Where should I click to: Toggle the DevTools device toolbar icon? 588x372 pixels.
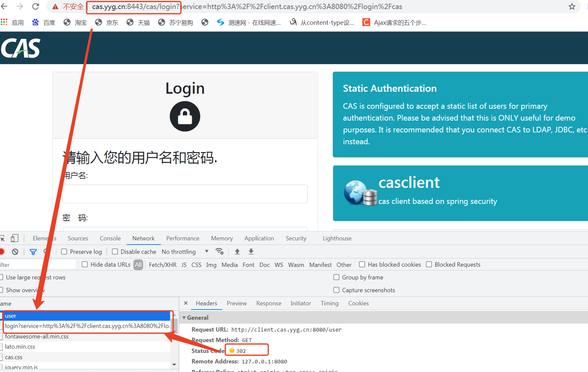pyautogui.click(x=15, y=238)
